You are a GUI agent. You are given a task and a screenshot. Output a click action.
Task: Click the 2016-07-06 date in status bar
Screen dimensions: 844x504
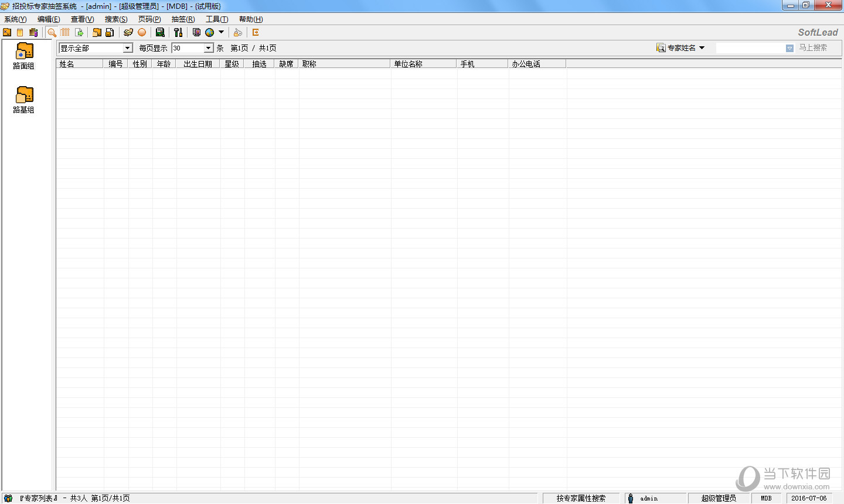pyautogui.click(x=809, y=498)
